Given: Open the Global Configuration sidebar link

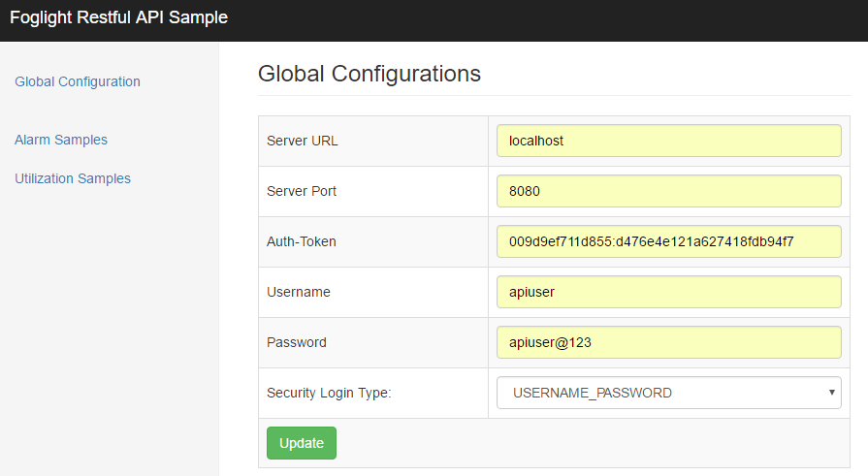Looking at the screenshot, I should coord(78,81).
